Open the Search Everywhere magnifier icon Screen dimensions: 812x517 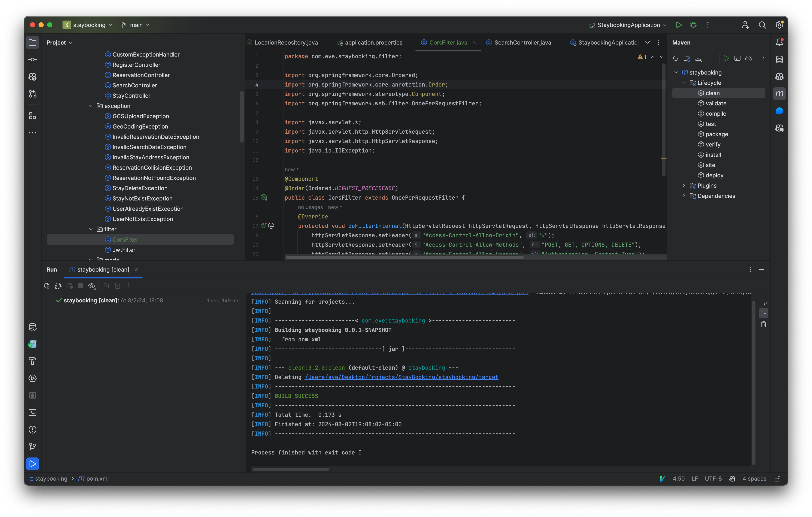[762, 25]
